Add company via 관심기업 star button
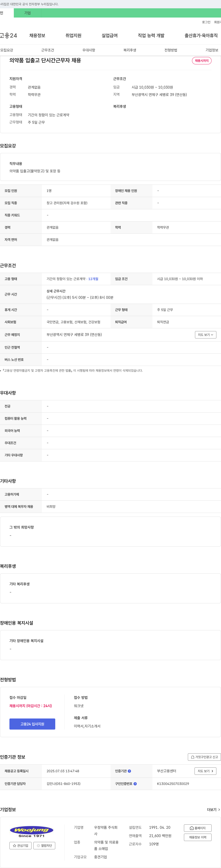 pyautogui.click(x=20, y=845)
